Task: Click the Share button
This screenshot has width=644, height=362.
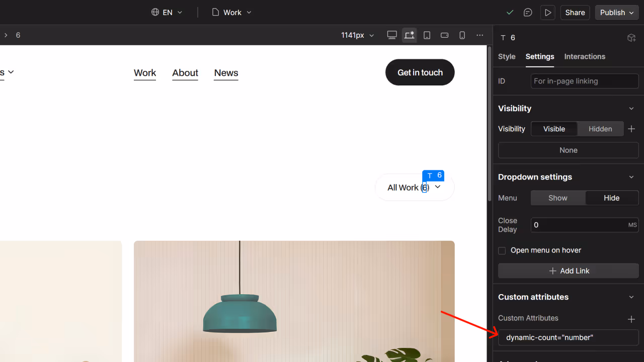Action: point(575,12)
